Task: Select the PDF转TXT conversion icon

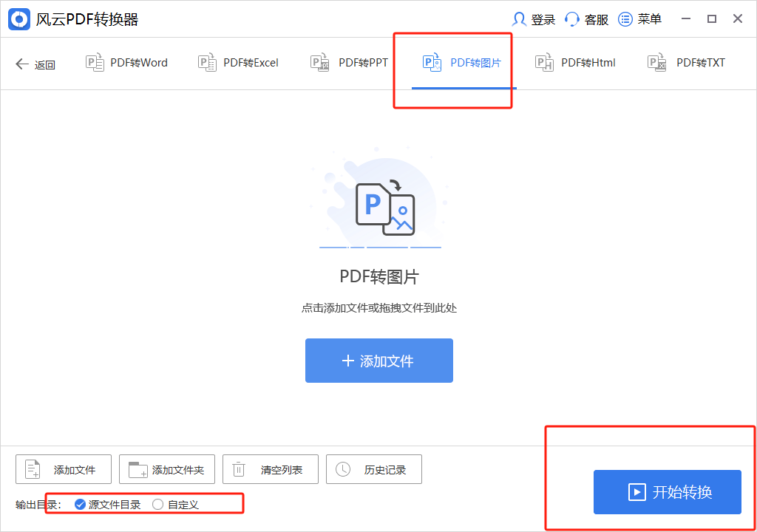Action: [x=656, y=63]
